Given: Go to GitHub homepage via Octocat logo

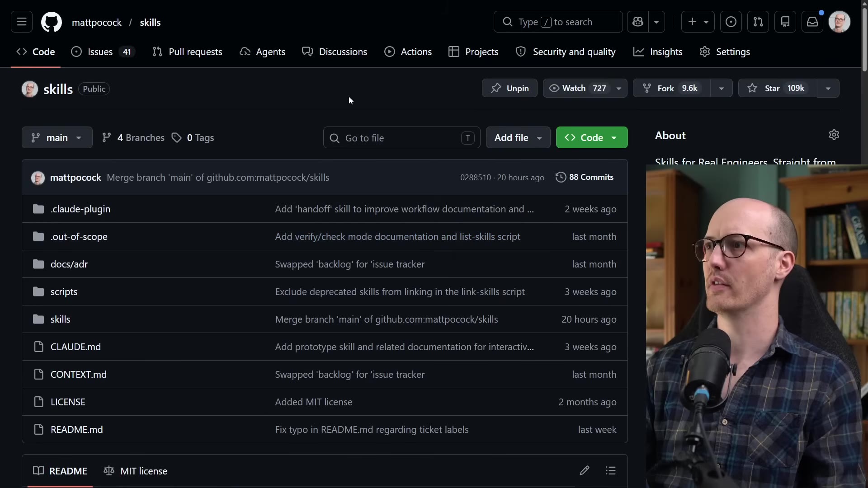Looking at the screenshot, I should point(52,22).
